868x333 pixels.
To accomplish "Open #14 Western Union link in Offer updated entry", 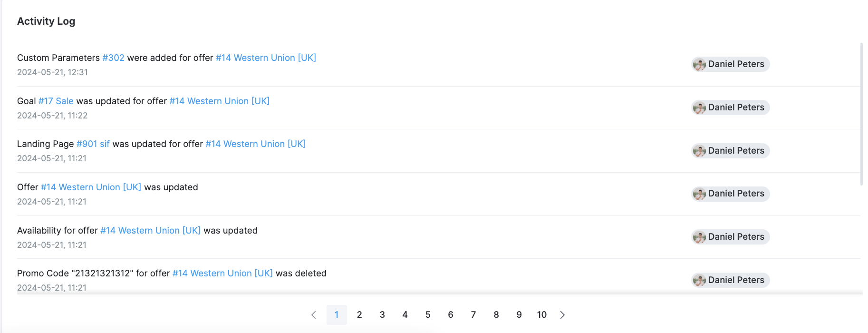I will pyautogui.click(x=91, y=187).
